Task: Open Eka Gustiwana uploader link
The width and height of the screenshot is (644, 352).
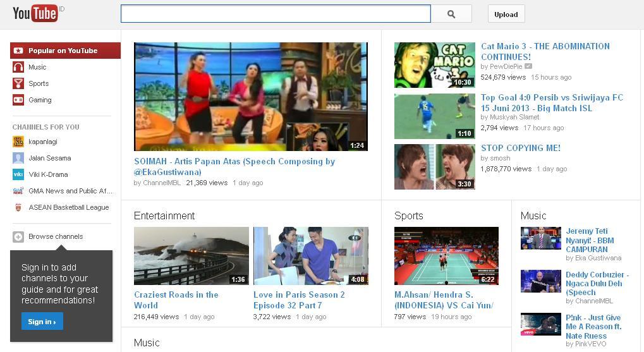Action: (x=598, y=258)
